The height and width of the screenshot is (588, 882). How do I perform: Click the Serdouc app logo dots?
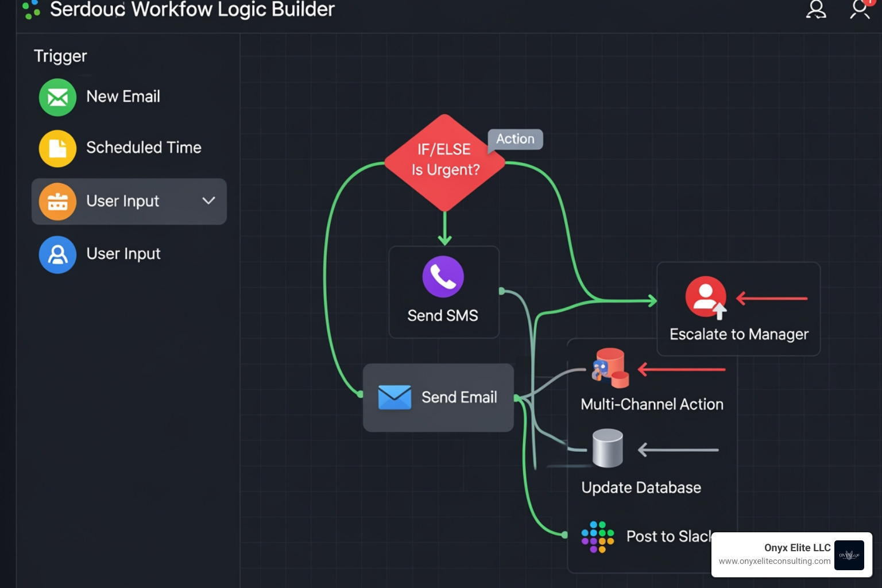coord(32,9)
